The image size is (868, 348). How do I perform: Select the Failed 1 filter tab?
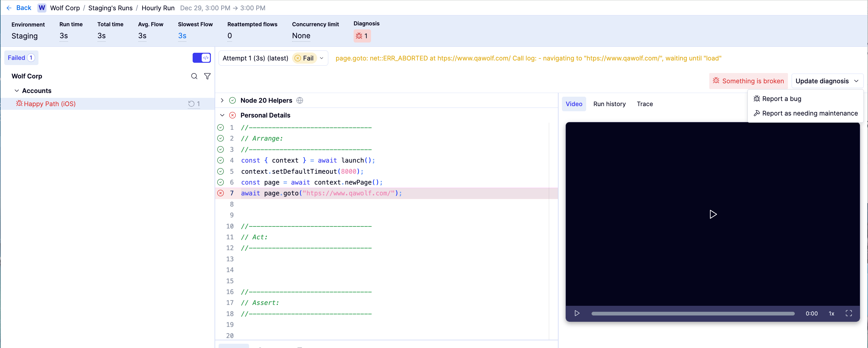pyautogui.click(x=21, y=58)
